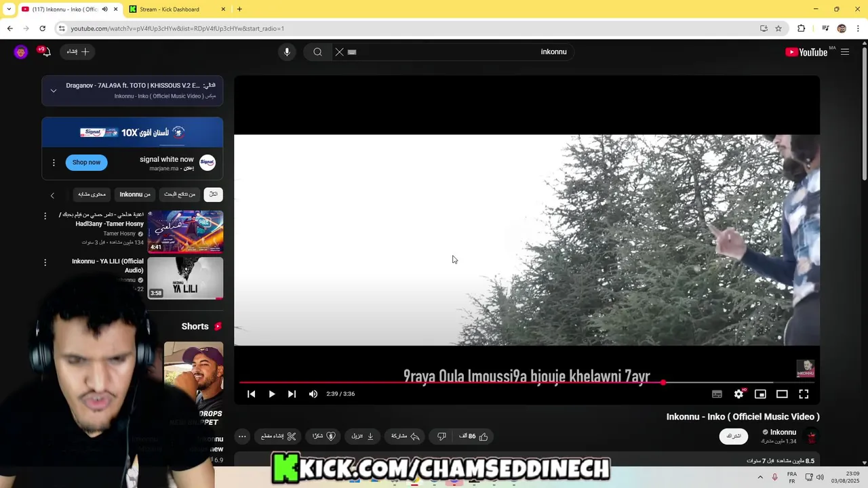Open YA LILI video options menu
Viewport: 868px width, 488px height.
coord(45,262)
